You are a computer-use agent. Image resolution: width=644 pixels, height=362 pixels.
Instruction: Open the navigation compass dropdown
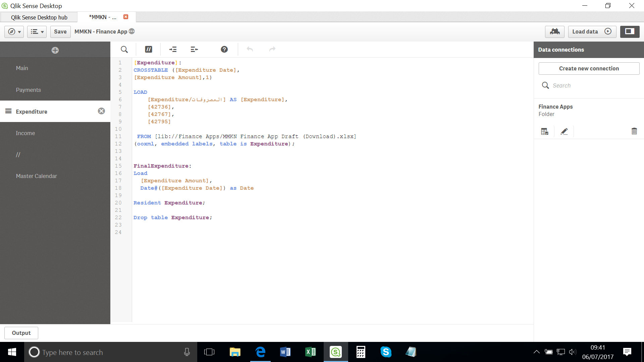(14, 32)
